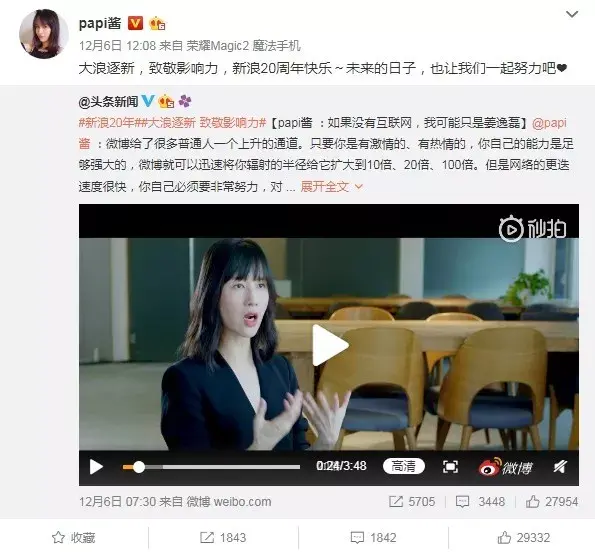Repost this post with 1843 shares
Viewport: 595px width, 552px height.
point(223,537)
